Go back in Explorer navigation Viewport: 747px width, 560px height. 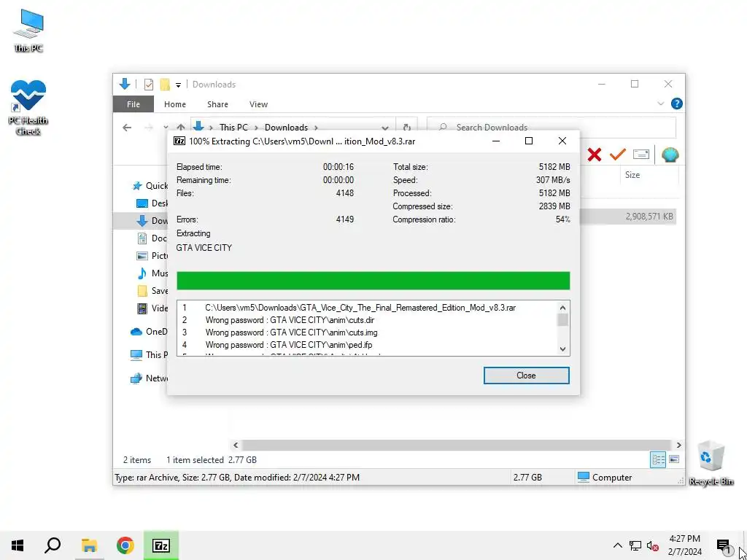click(x=127, y=127)
